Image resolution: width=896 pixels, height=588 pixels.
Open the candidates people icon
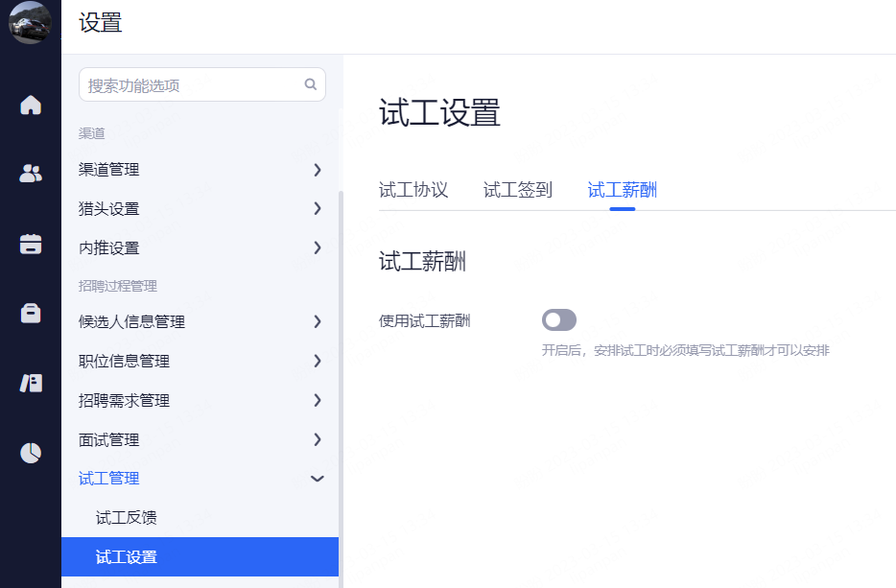pyautogui.click(x=31, y=174)
